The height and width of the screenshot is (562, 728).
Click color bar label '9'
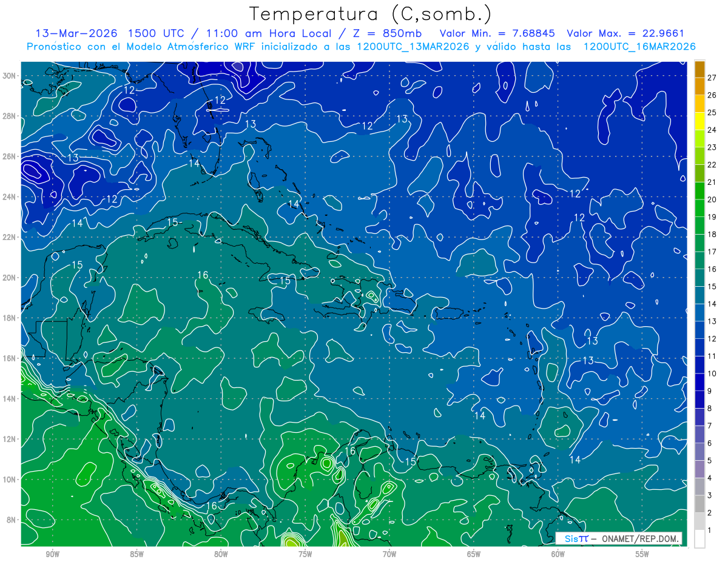point(710,391)
